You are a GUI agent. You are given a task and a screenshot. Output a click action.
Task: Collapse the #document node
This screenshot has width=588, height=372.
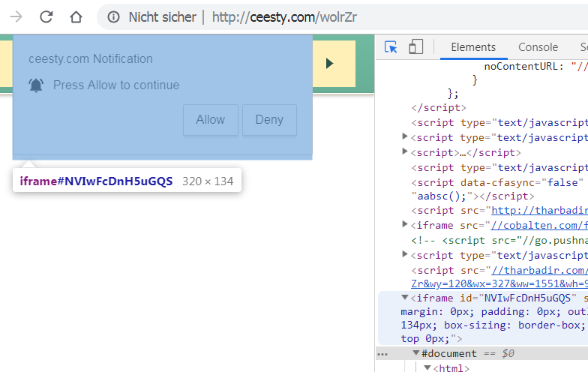[x=415, y=352]
